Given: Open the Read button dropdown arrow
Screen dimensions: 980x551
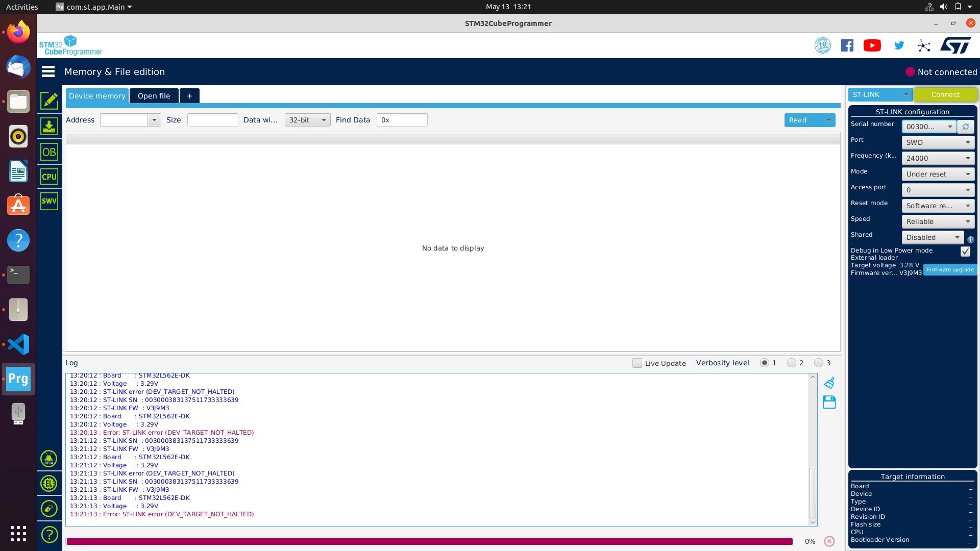Looking at the screenshot, I should 828,120.
